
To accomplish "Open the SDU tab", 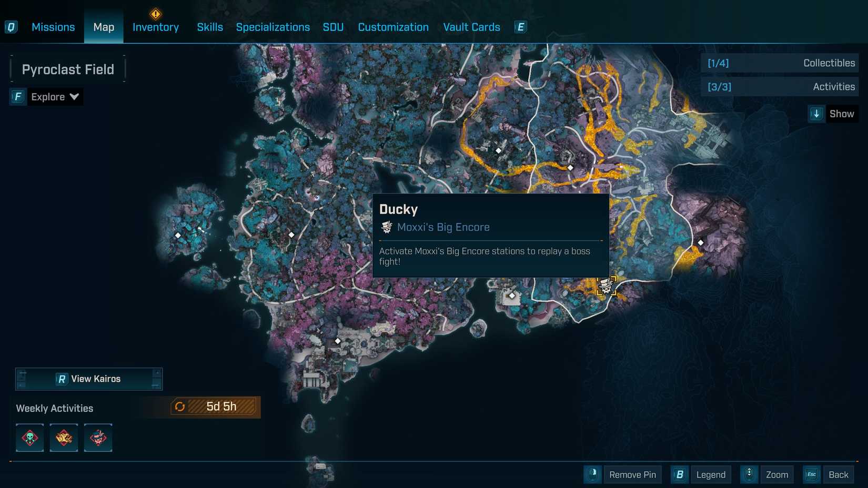I will click(333, 27).
